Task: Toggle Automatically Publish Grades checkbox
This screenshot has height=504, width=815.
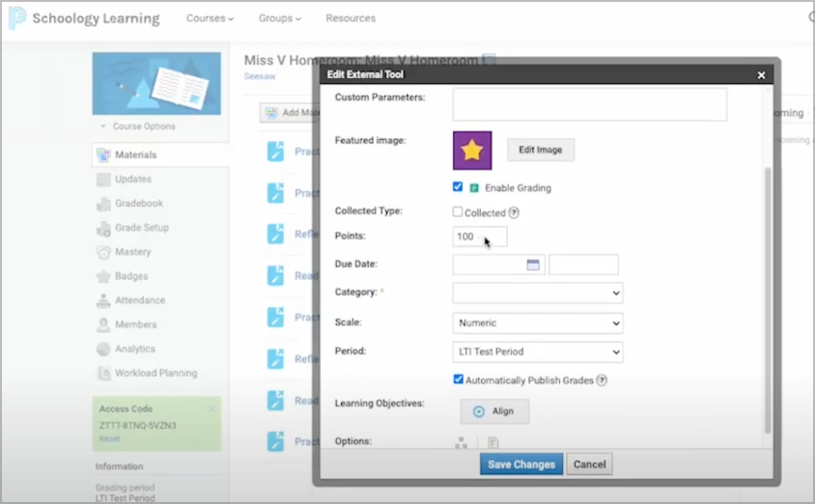Action: [x=458, y=380]
